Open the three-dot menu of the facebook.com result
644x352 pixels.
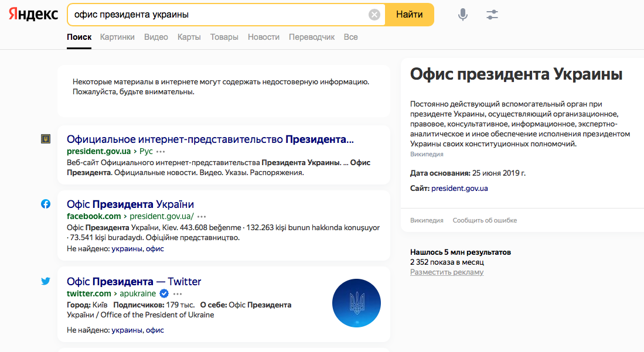coord(202,216)
